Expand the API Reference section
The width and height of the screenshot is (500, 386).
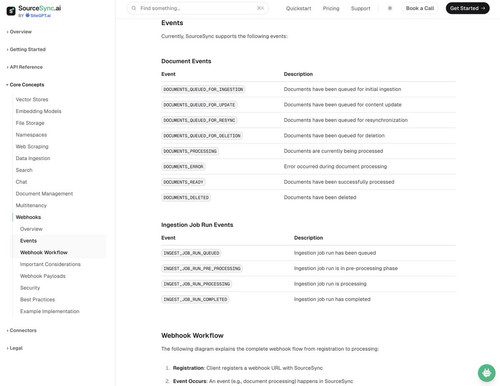tap(25, 67)
